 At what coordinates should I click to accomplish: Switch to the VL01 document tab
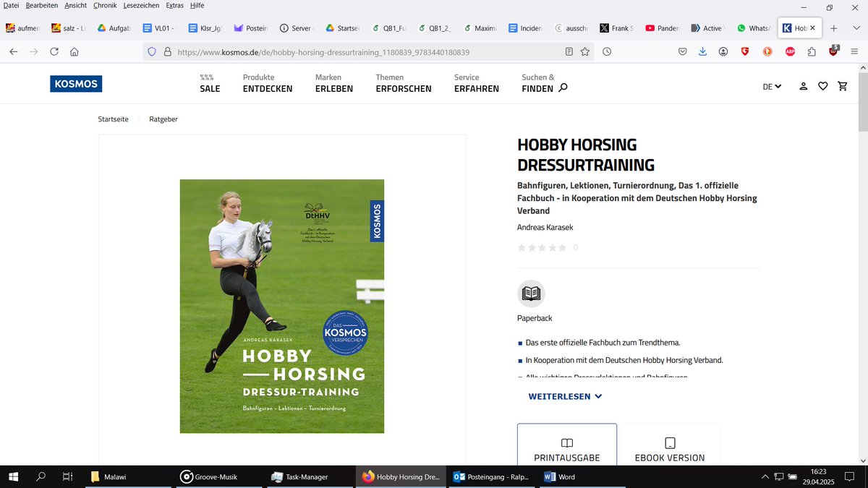(159, 28)
